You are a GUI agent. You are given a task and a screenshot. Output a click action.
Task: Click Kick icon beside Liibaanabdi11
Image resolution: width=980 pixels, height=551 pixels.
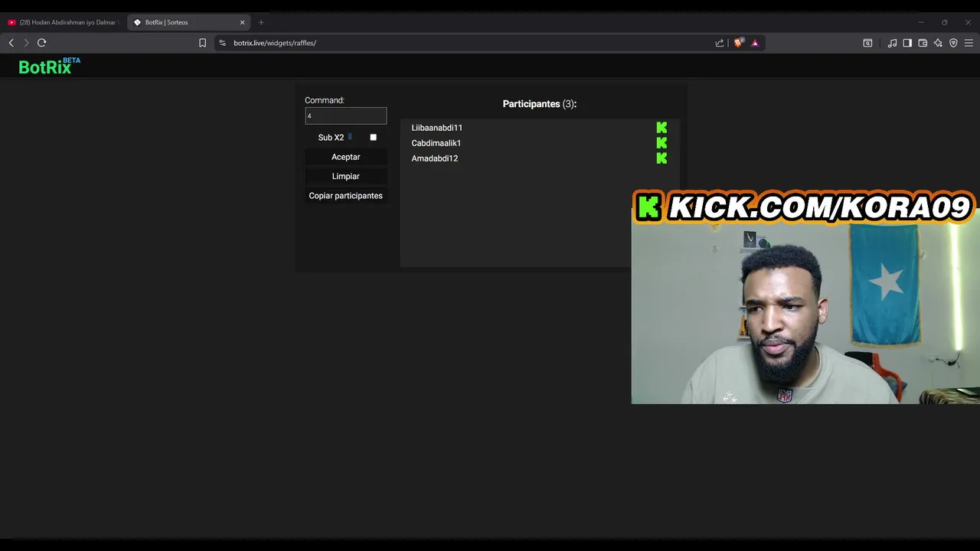point(661,128)
